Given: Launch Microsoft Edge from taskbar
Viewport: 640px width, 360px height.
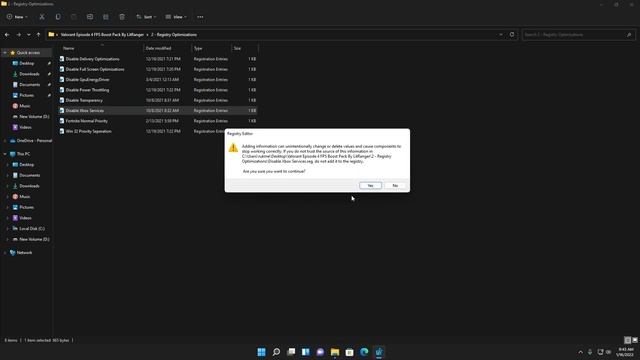Looking at the screenshot, I should 364,352.
